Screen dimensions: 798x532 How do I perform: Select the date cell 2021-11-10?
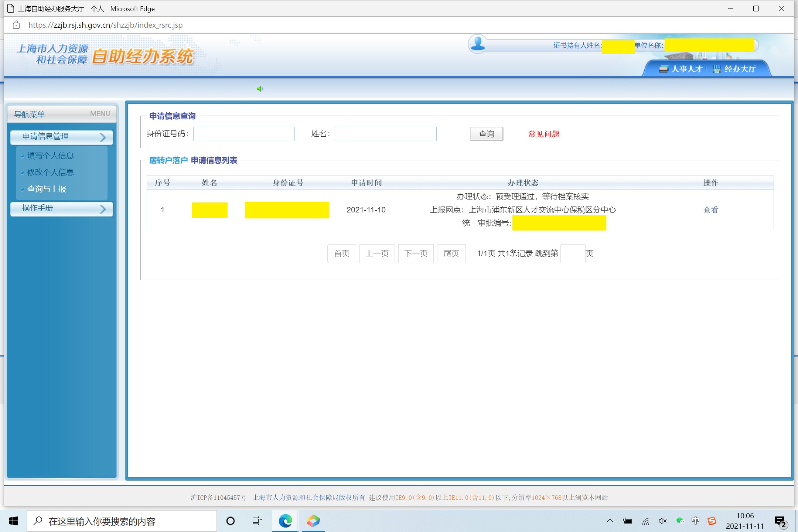[366, 209]
